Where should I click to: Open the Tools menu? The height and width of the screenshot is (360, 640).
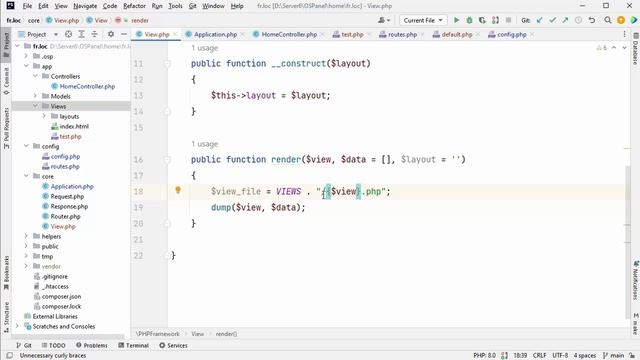click(x=176, y=6)
